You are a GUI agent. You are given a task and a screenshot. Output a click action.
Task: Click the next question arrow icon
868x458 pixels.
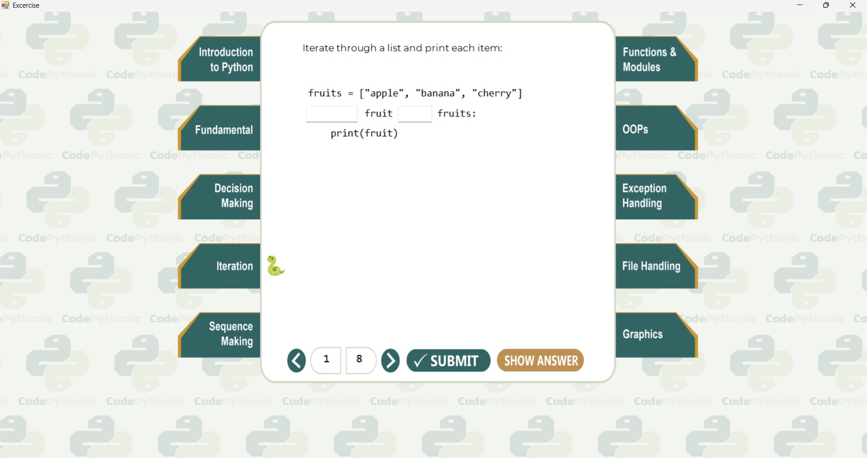coord(391,360)
